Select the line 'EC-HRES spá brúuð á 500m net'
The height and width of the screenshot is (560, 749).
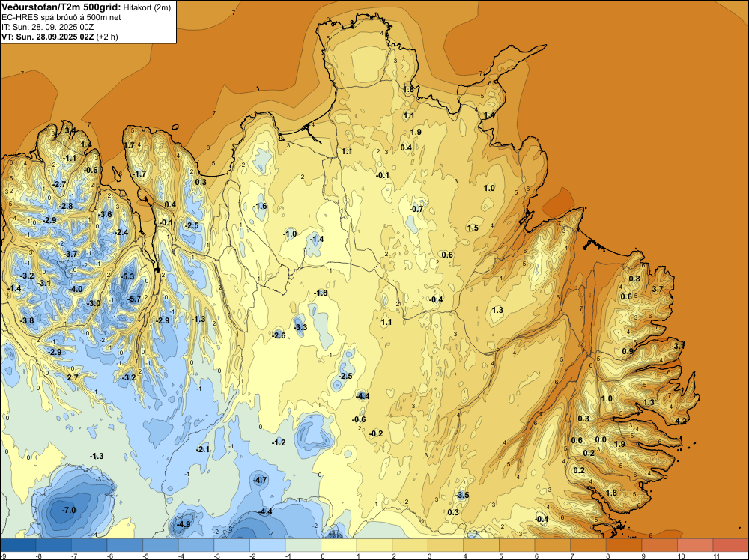coord(61,17)
